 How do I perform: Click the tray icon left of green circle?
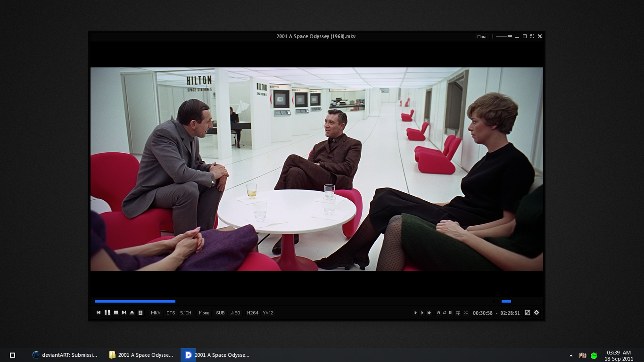(583, 355)
